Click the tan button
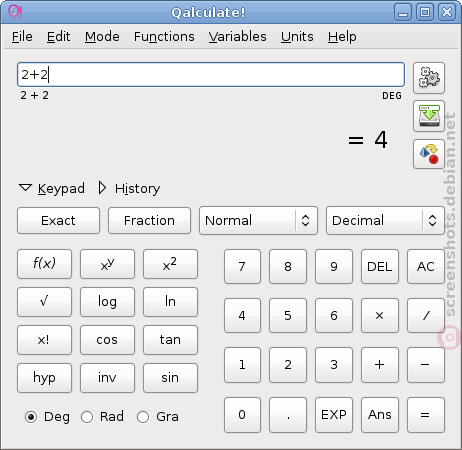The image size is (462, 450). pos(170,340)
